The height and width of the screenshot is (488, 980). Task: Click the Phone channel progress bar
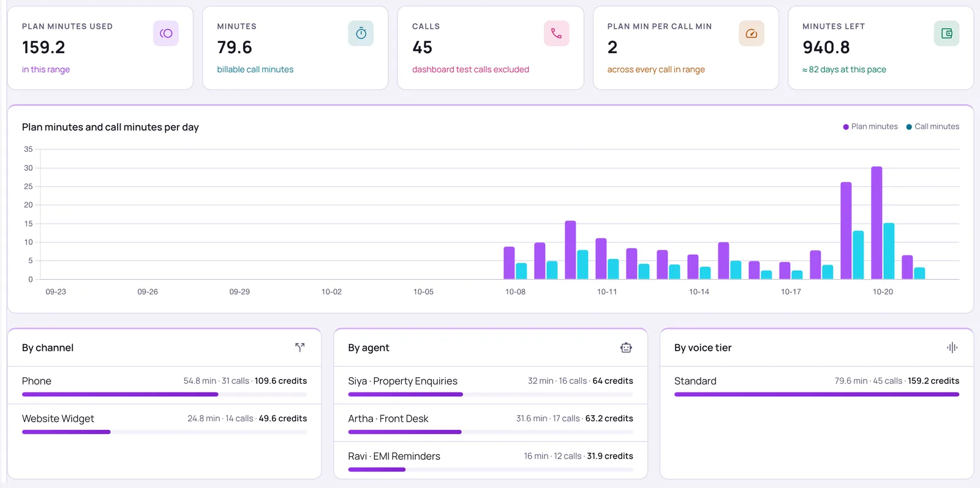coord(164,394)
